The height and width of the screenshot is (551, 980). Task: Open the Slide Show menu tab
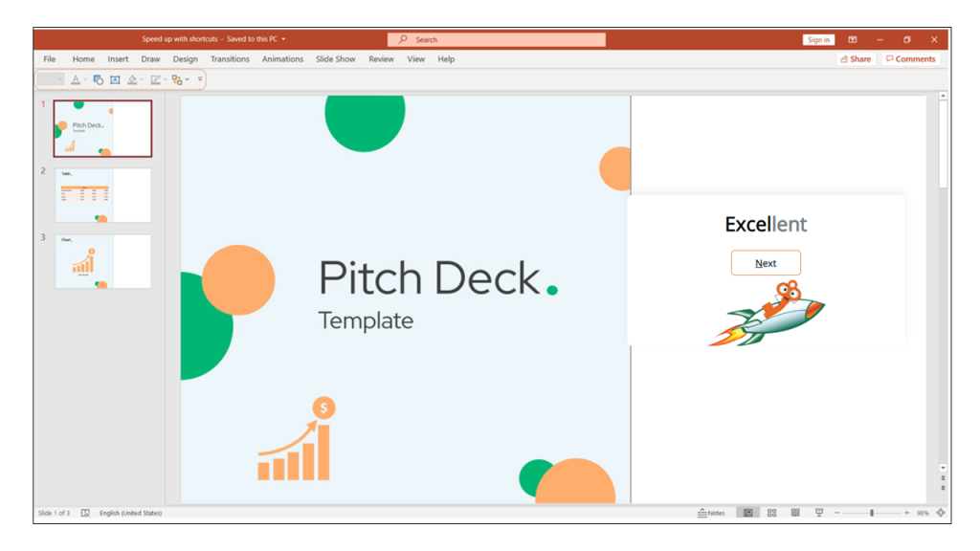click(x=335, y=58)
